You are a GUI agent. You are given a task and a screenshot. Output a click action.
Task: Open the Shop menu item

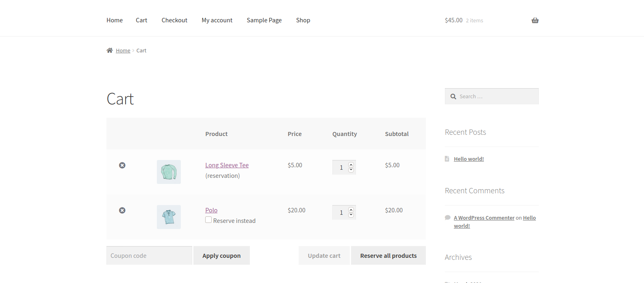303,20
